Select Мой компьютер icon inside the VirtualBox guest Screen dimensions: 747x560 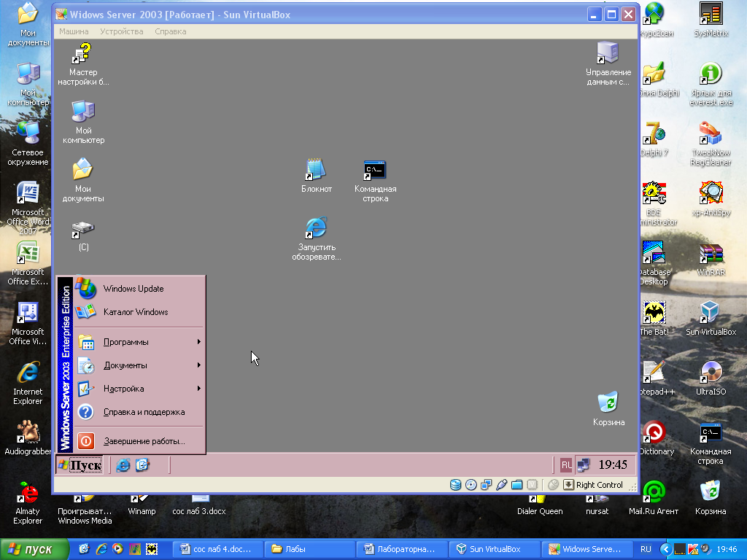tap(83, 122)
